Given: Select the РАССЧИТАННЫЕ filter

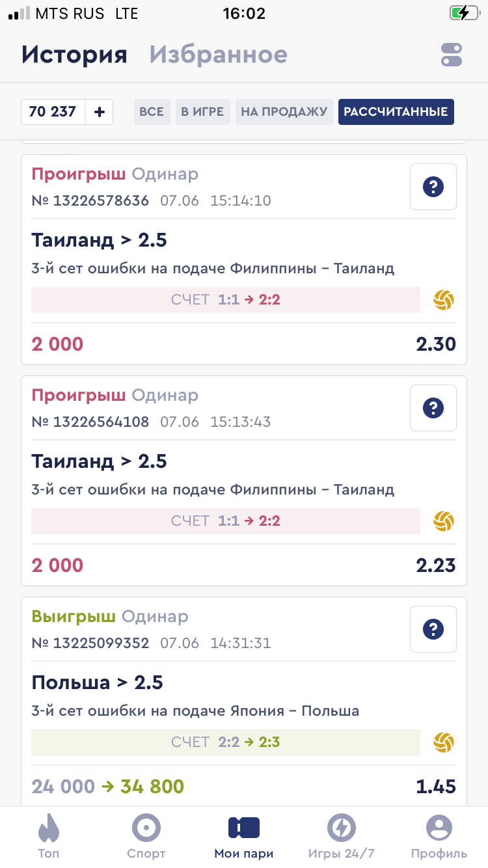Looking at the screenshot, I should click(396, 112).
